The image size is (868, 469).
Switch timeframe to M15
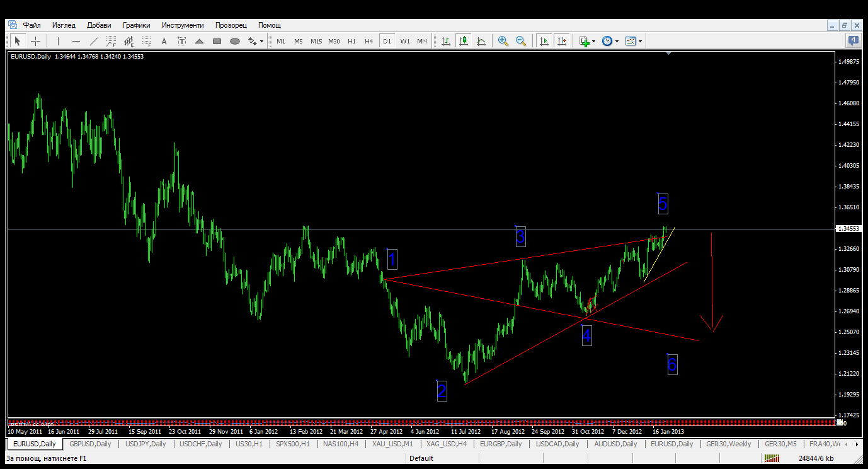click(316, 41)
